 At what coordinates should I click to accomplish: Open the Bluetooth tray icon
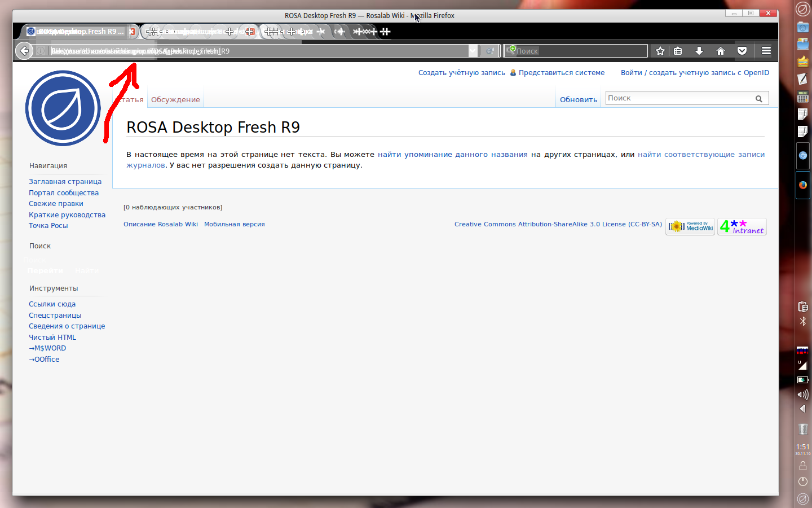pos(803,321)
